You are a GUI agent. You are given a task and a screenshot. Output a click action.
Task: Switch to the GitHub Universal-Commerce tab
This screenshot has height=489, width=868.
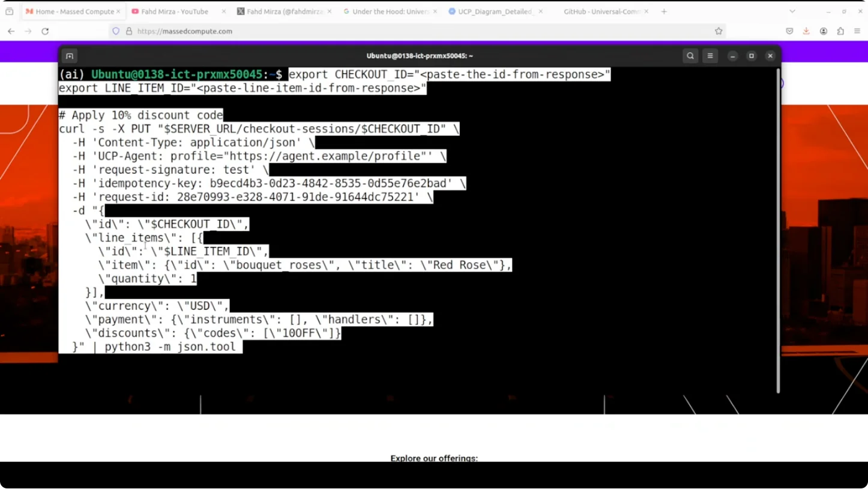tap(601, 11)
